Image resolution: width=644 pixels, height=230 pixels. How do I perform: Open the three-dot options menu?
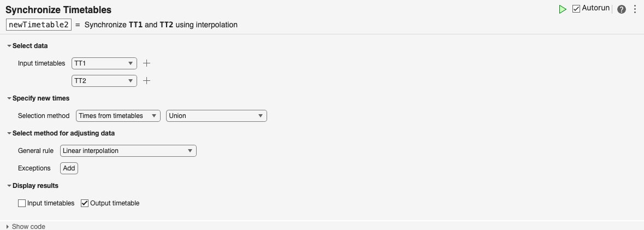point(635,9)
